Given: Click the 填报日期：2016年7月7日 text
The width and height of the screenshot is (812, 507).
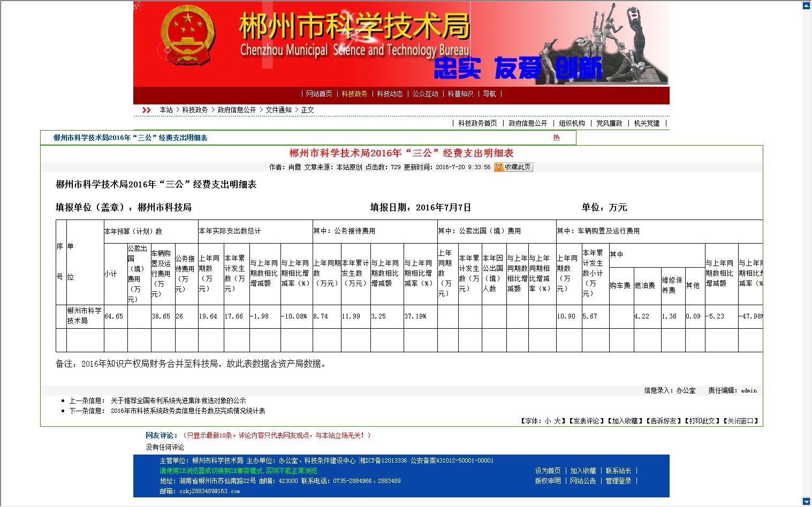Looking at the screenshot, I should pos(420,207).
